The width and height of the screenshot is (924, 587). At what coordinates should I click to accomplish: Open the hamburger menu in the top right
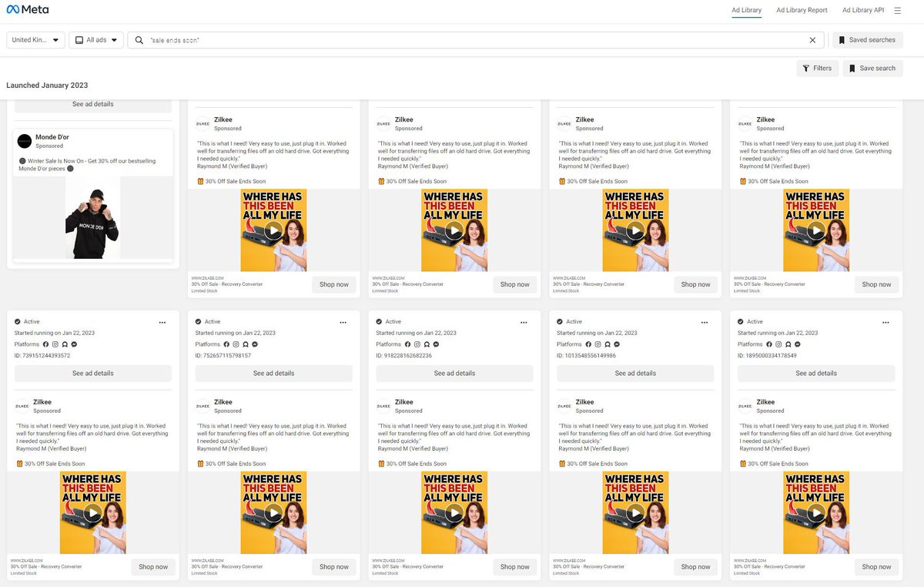tap(898, 10)
